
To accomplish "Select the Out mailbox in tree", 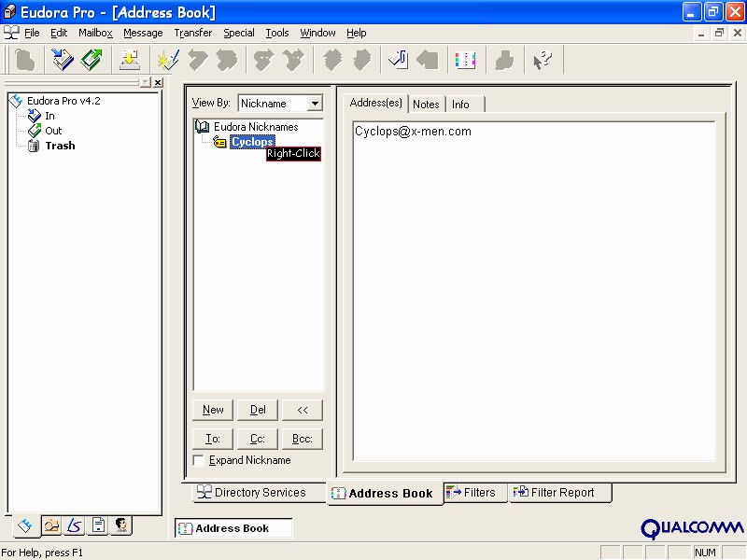I will [x=53, y=131].
